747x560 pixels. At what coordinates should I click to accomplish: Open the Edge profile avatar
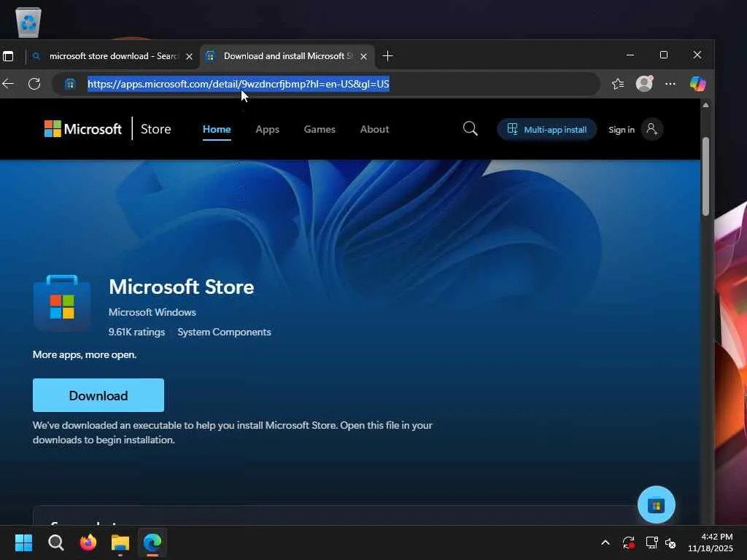pyautogui.click(x=645, y=84)
